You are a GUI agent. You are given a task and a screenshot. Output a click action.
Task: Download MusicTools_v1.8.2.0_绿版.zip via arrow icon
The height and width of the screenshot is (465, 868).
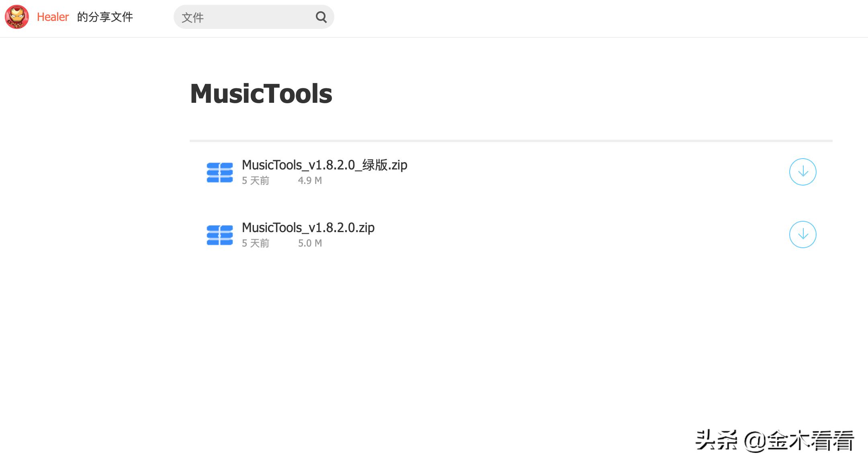pyautogui.click(x=802, y=172)
